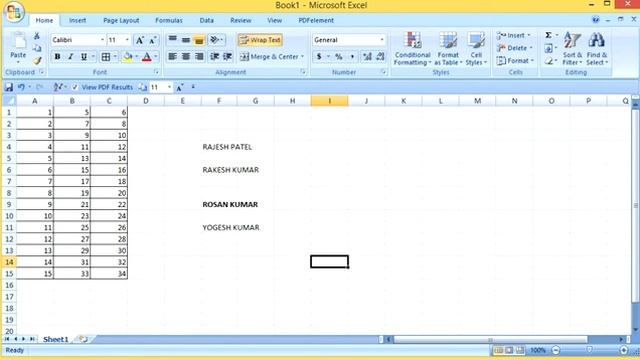This screenshot has height=360, width=640.
Task: Open the Font dialog launcher
Action: point(156,72)
